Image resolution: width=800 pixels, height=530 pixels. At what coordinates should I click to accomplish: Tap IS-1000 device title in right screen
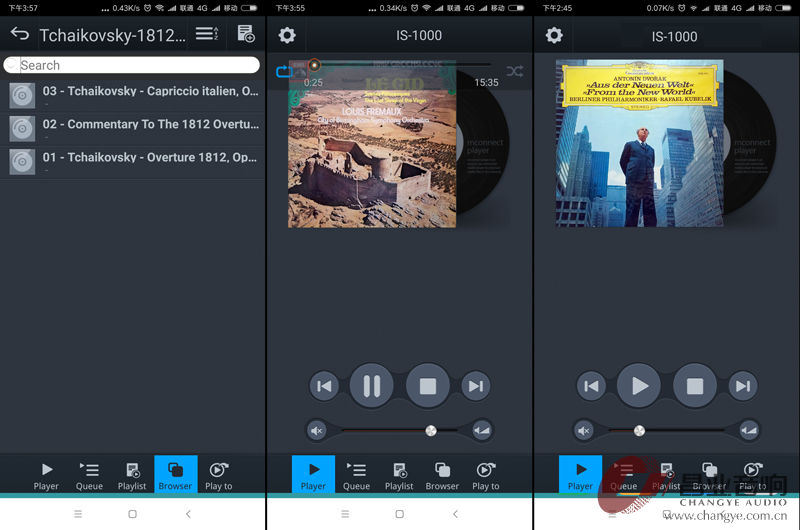674,36
